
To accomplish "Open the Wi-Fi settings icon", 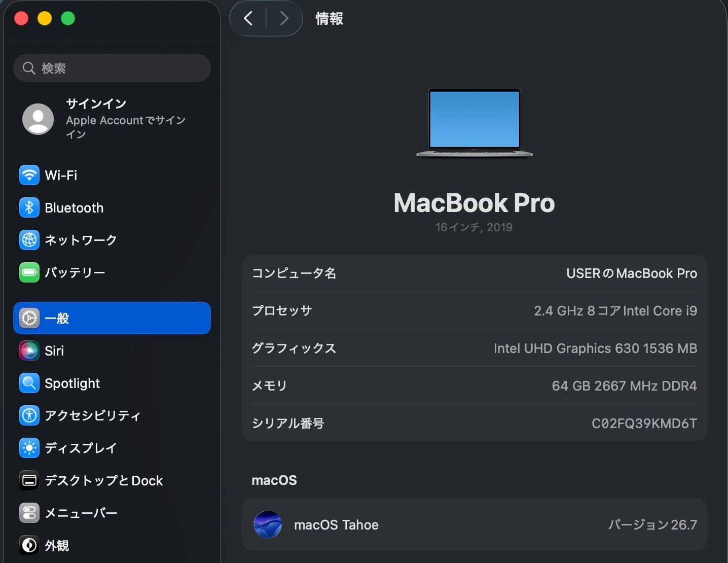I will 29,175.
